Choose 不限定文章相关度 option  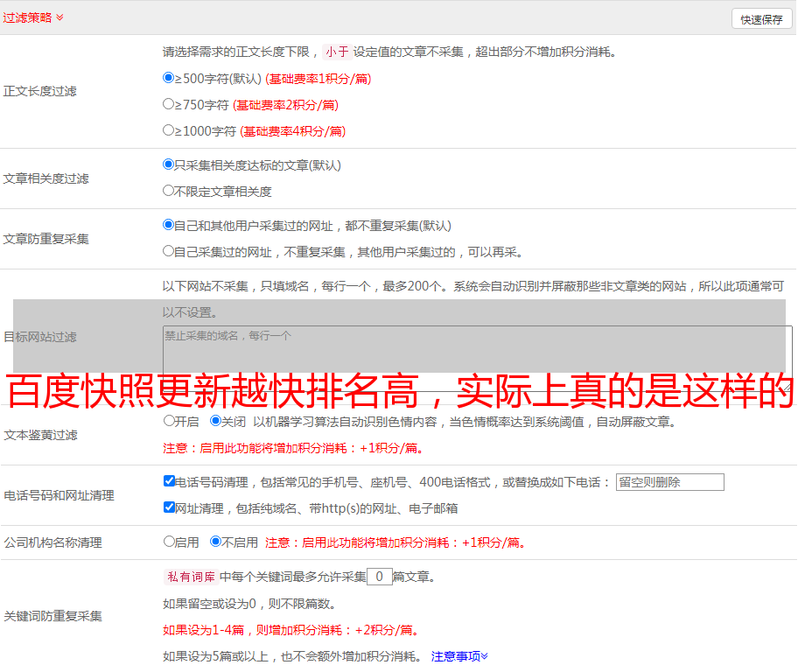click(169, 191)
